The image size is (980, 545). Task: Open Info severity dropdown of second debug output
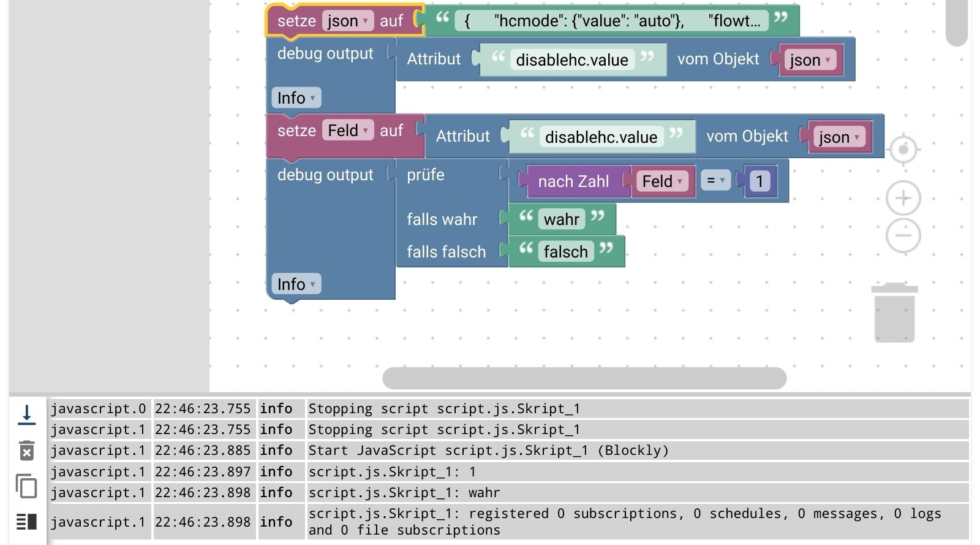click(296, 284)
